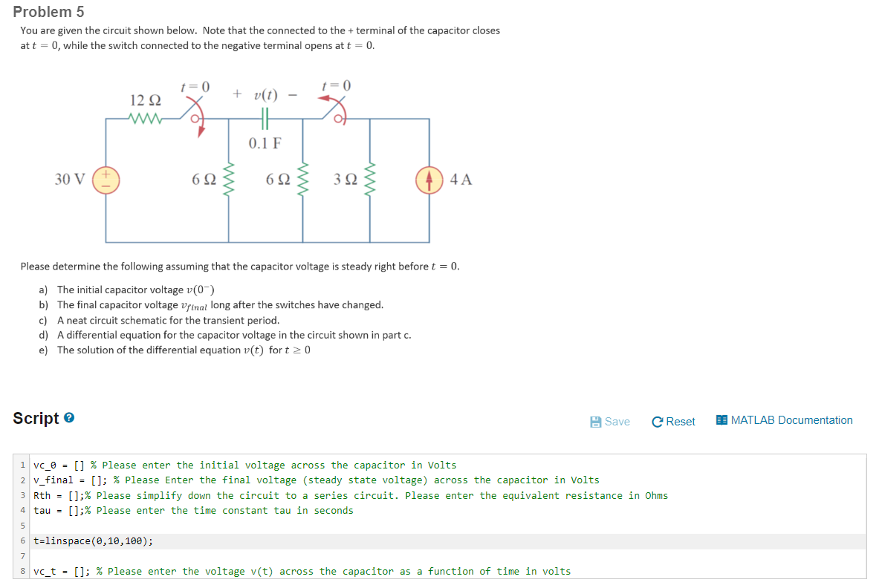Click the v(t) voltage label
Image resolution: width=882 pixels, height=588 pixels.
265,95
